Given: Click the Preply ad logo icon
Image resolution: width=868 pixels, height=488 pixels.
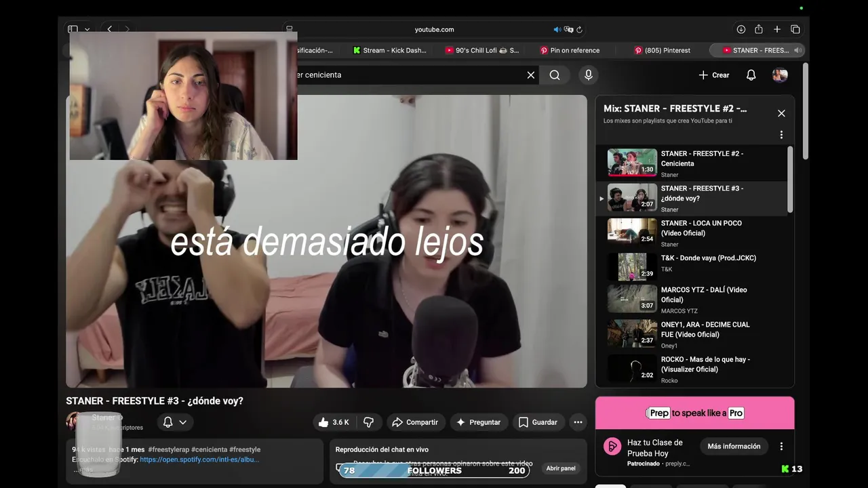Looking at the screenshot, I should [x=612, y=447].
